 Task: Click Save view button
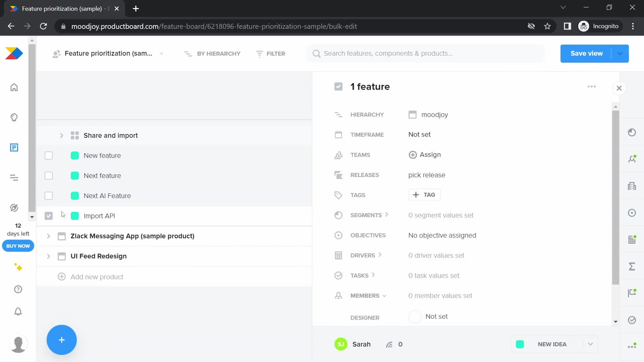[587, 53]
